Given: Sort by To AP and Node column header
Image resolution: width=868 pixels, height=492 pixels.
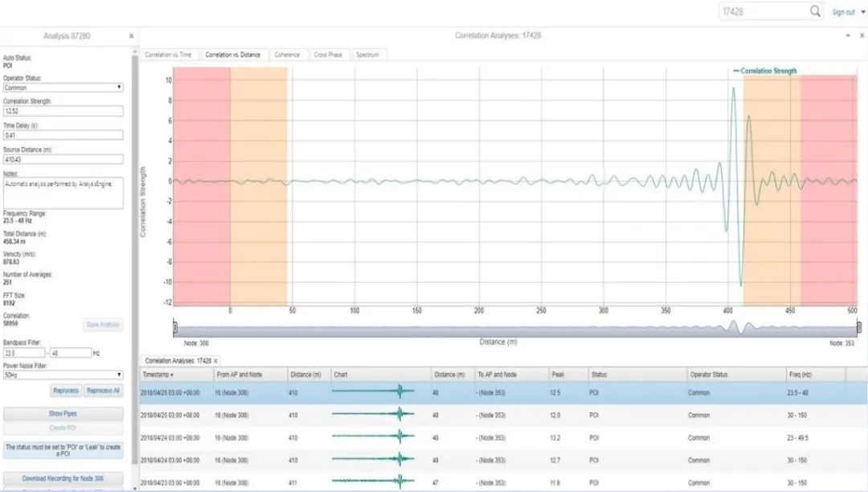Looking at the screenshot, I should coord(511,375).
